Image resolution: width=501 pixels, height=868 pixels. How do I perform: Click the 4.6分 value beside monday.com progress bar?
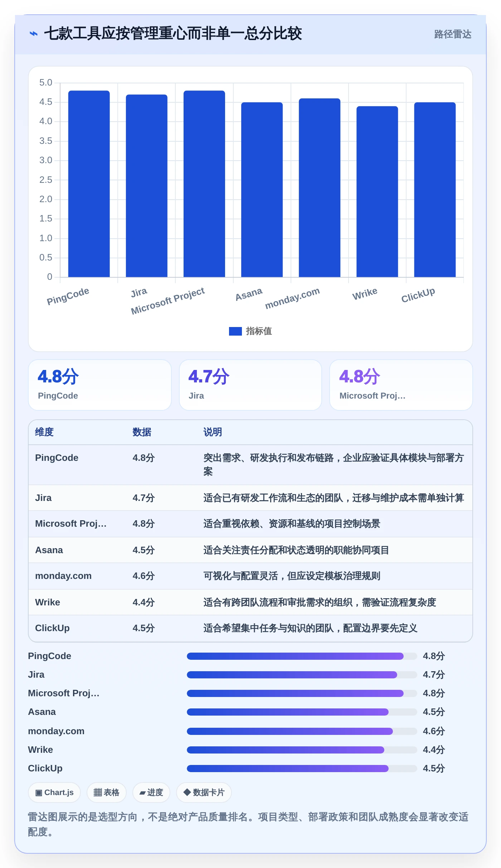pos(434,731)
